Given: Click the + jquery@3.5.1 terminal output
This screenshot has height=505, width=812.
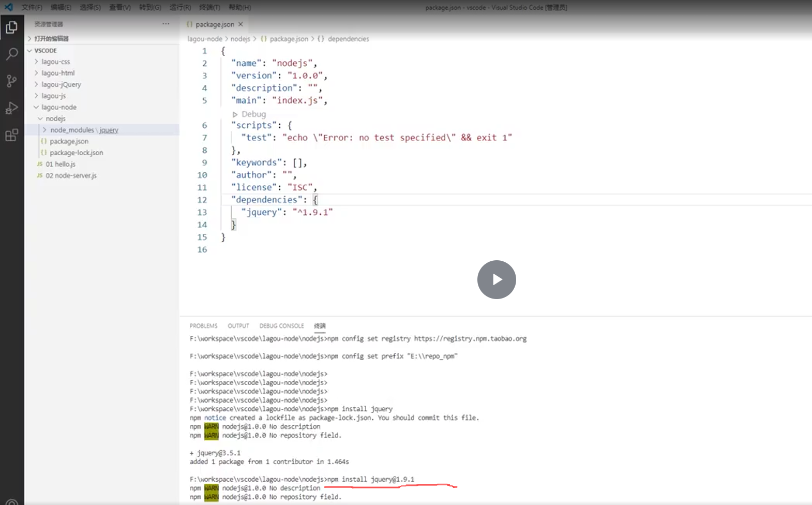Looking at the screenshot, I should [215, 453].
